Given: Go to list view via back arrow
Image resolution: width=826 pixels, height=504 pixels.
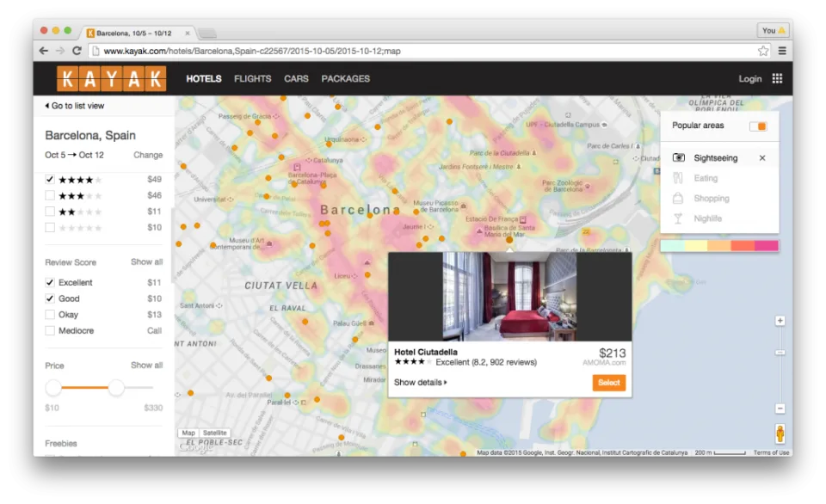Looking at the screenshot, I should click(x=74, y=106).
